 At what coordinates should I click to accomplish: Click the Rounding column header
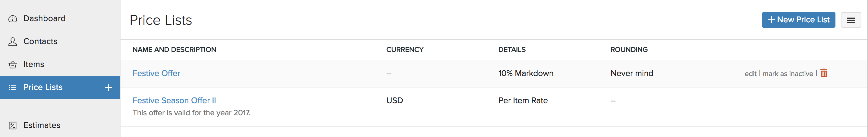click(x=629, y=49)
